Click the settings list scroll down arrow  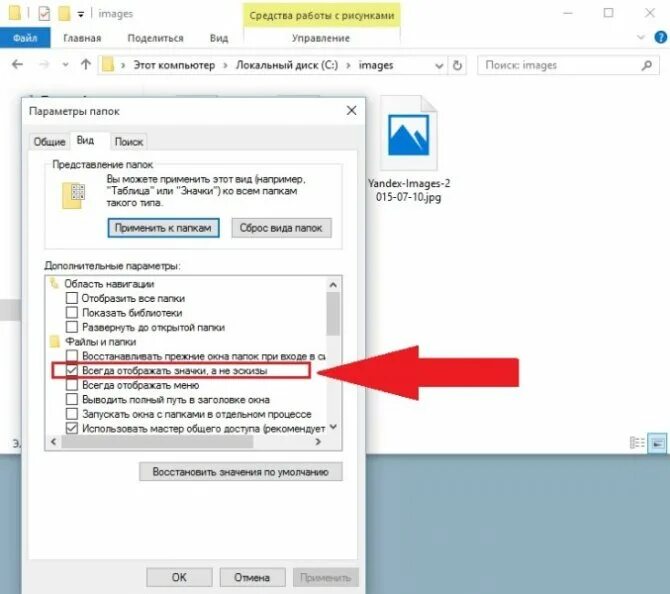coord(333,427)
